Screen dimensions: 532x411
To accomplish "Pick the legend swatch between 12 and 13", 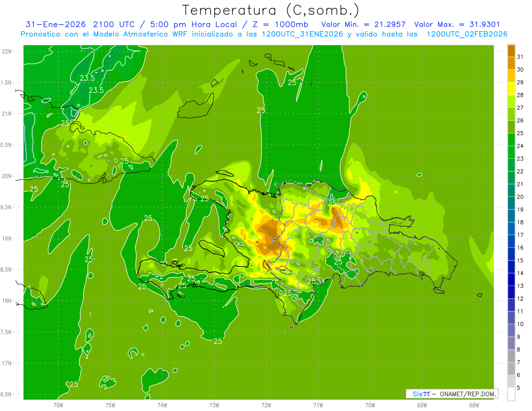I will click(x=511, y=292).
